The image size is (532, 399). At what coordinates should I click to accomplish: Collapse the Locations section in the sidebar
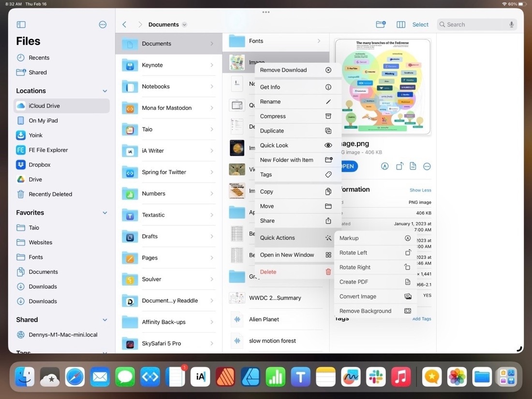click(104, 90)
